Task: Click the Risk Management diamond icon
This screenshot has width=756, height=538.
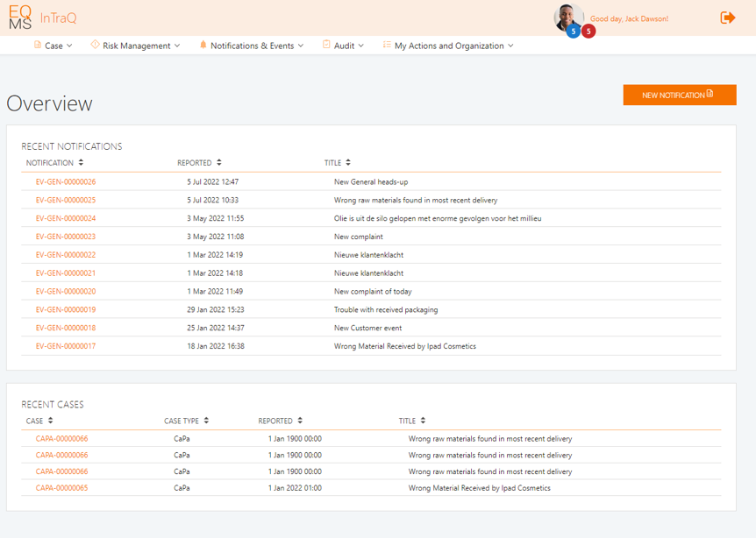Action: pyautogui.click(x=95, y=45)
